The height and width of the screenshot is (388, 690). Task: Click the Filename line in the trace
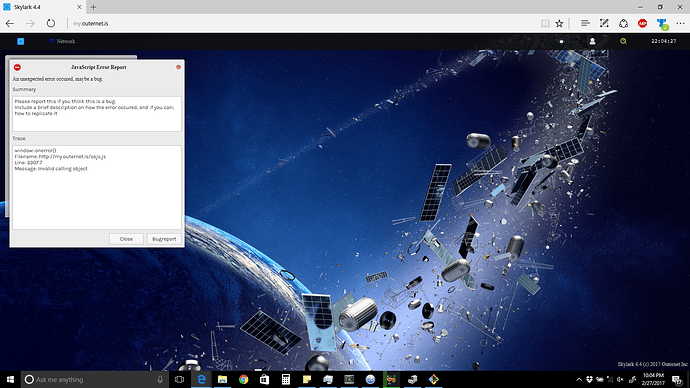[x=60, y=156]
